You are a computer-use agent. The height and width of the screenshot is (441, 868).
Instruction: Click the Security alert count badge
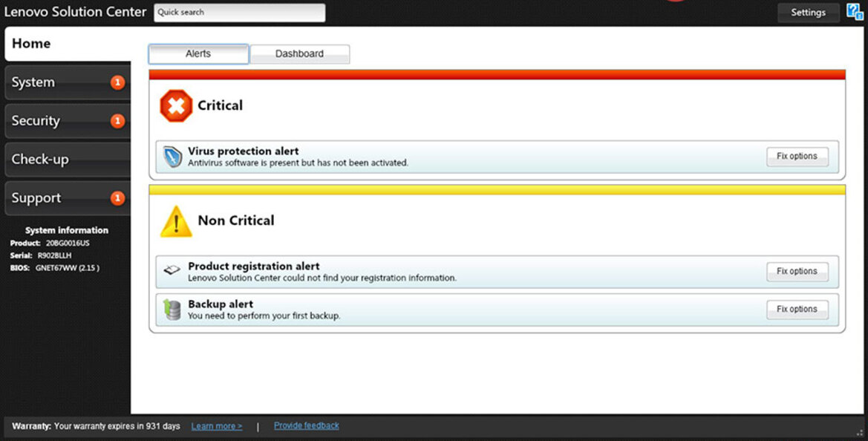[x=117, y=120]
